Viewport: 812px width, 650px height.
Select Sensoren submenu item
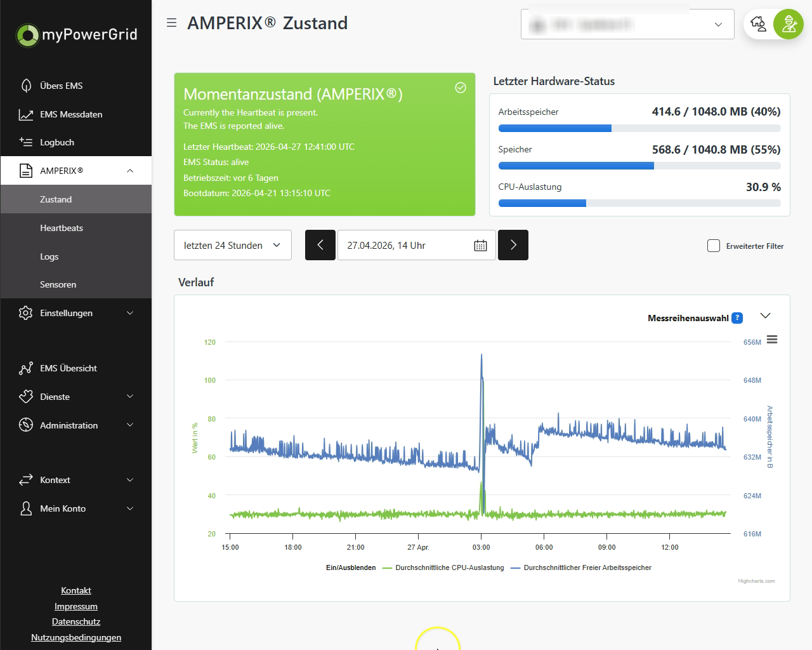[76, 284]
